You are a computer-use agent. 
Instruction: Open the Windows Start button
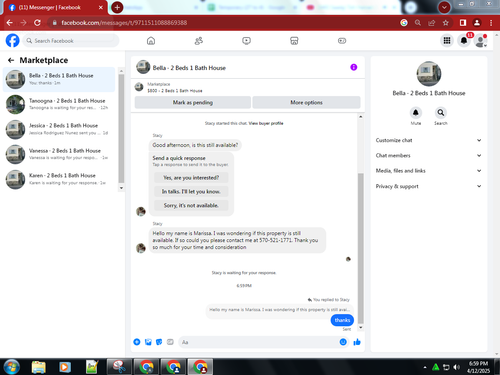tap(11, 367)
